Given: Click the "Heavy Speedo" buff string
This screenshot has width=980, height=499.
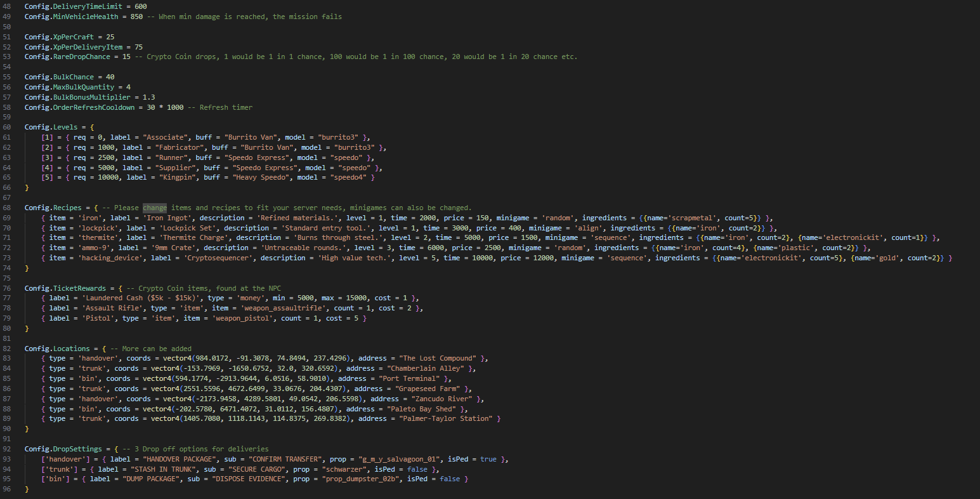Looking at the screenshot, I should coord(262,177).
